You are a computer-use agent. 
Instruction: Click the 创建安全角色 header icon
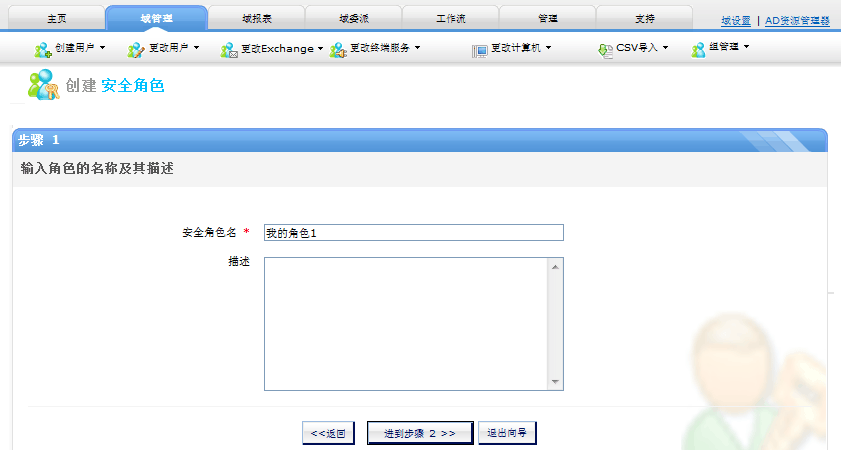(x=43, y=86)
